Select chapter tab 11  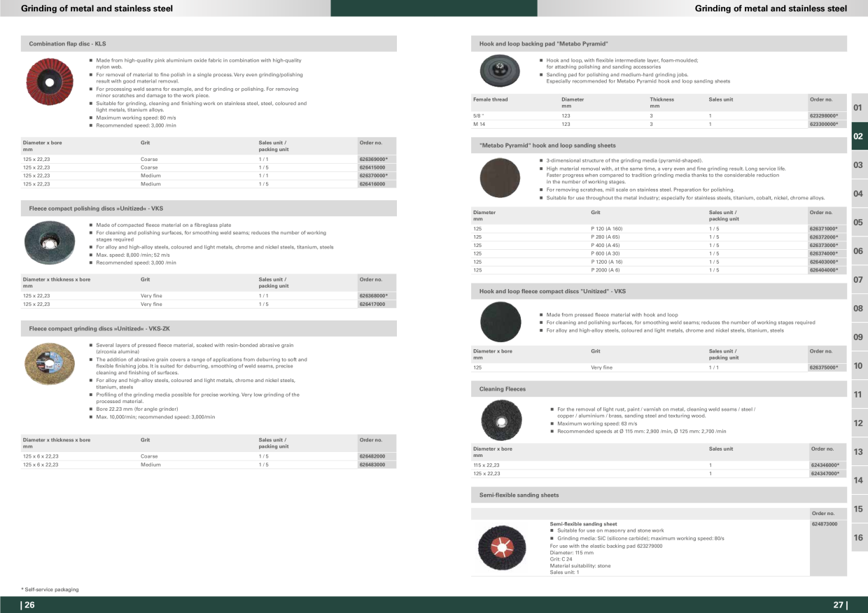point(859,394)
